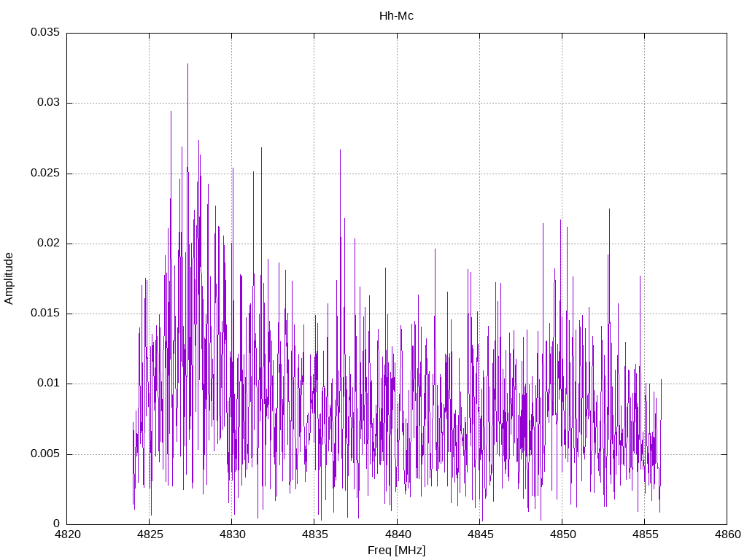
Task: Click the "Amplitude" y-axis label
Action: [x=9, y=279]
